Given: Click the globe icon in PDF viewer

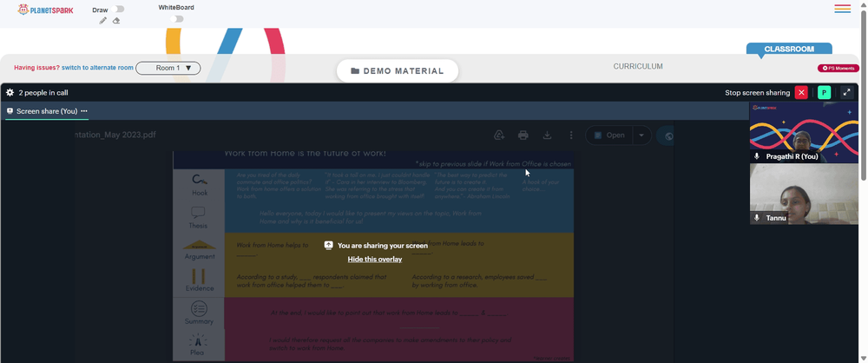Looking at the screenshot, I should click(x=668, y=135).
